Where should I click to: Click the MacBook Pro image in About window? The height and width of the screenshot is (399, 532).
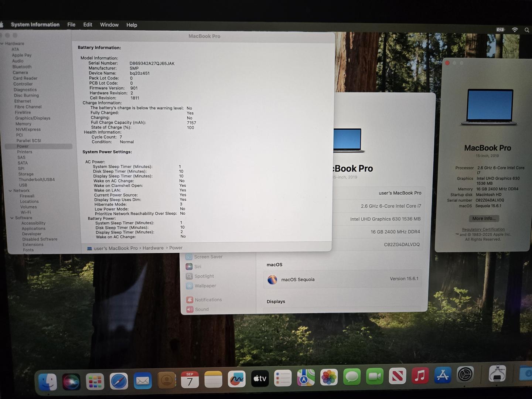coord(489,107)
